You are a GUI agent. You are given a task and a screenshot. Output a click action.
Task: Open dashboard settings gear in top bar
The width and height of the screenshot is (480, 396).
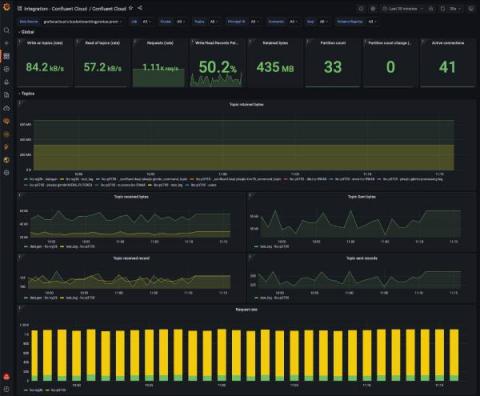373,9
